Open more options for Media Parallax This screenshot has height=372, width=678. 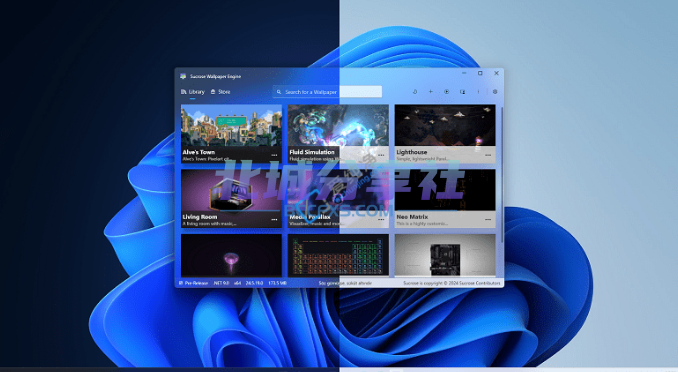(381, 220)
